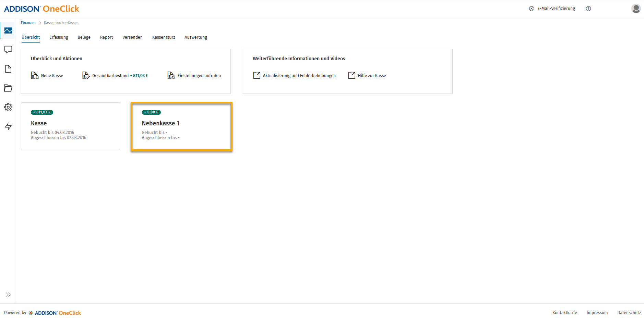Screen dimensions: 644x322
Task: Open the Kasse cash register card
Action: click(x=71, y=126)
